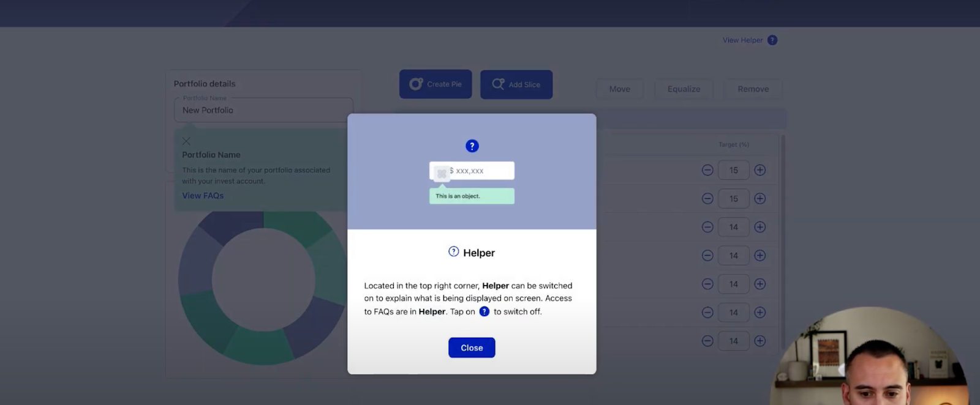Screen dimensions: 980x405
Task: Click the $ xxx,xxx sample field in illustration
Action: (472, 171)
